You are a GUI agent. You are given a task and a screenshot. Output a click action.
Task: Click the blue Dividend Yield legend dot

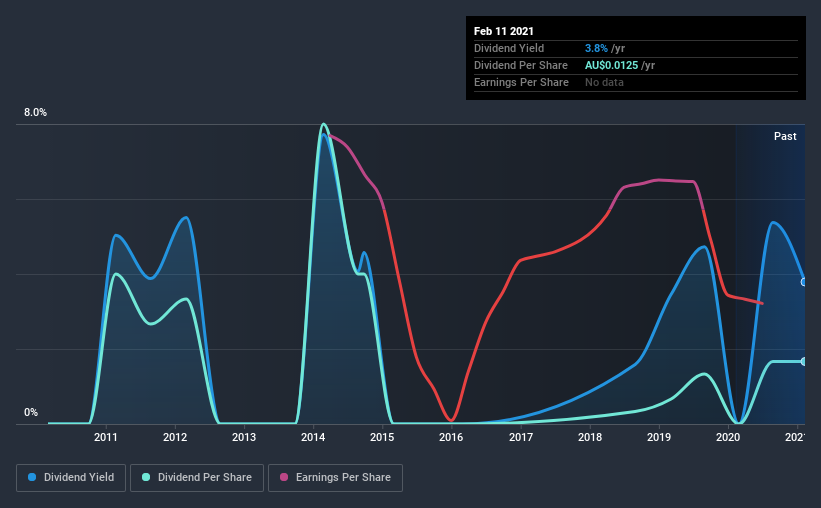pos(32,477)
